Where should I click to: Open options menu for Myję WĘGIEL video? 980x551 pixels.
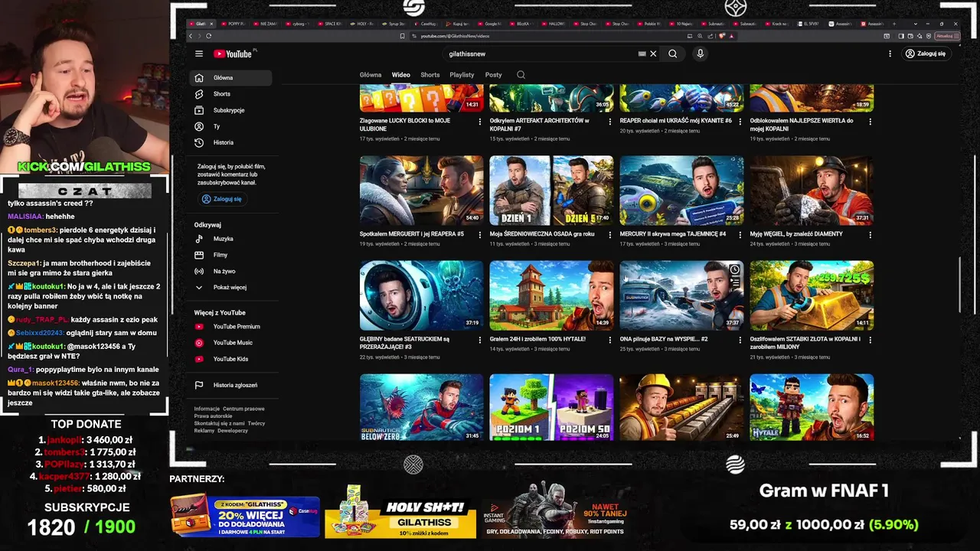(x=871, y=234)
